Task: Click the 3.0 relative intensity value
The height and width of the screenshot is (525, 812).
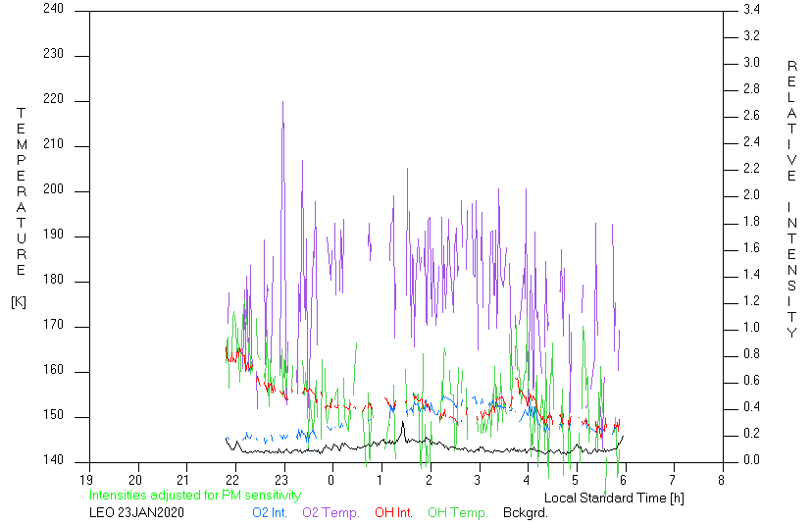Action: [751, 62]
